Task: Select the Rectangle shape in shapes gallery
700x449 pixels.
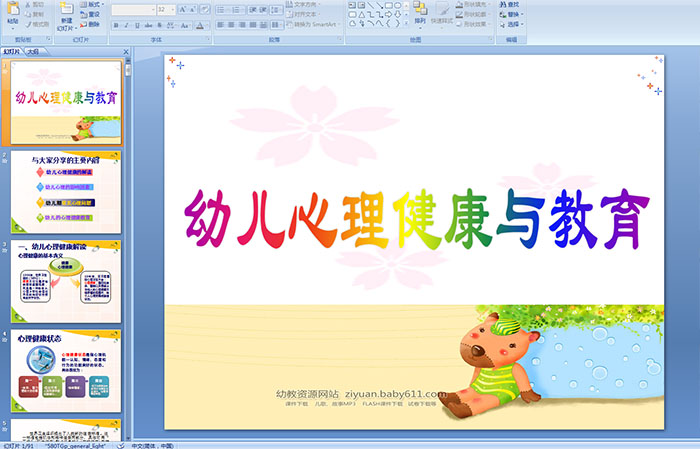Action: 388,5
